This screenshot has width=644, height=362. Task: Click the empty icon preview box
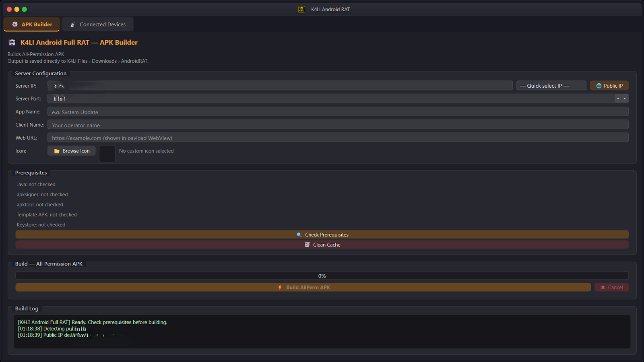(107, 154)
